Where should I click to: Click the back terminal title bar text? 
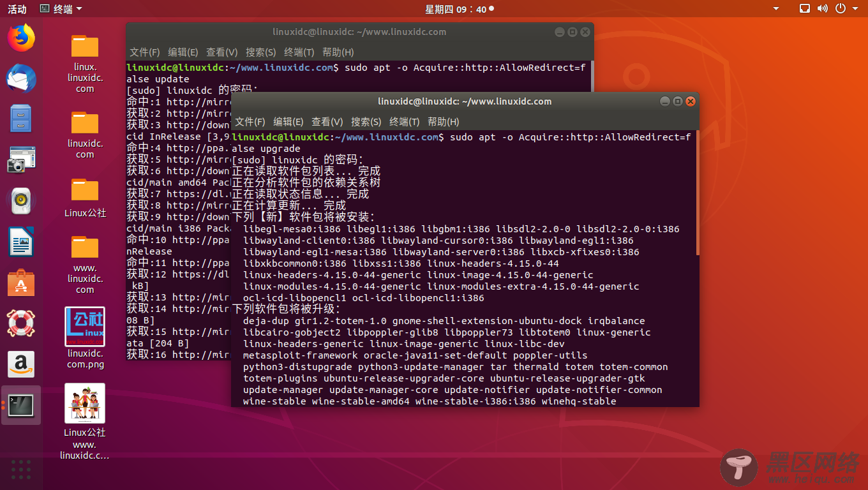(359, 32)
